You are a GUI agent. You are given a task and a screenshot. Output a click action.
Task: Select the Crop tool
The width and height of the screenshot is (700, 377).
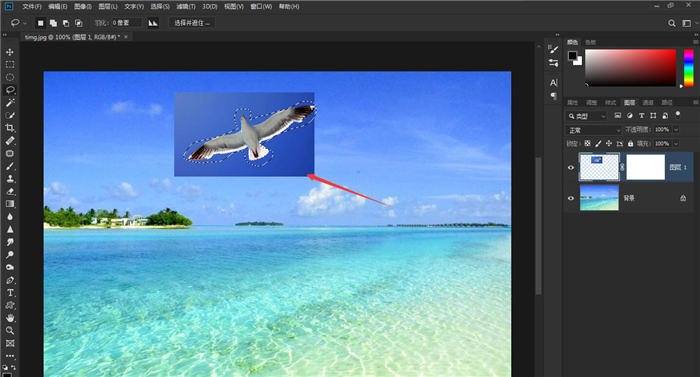click(10, 128)
